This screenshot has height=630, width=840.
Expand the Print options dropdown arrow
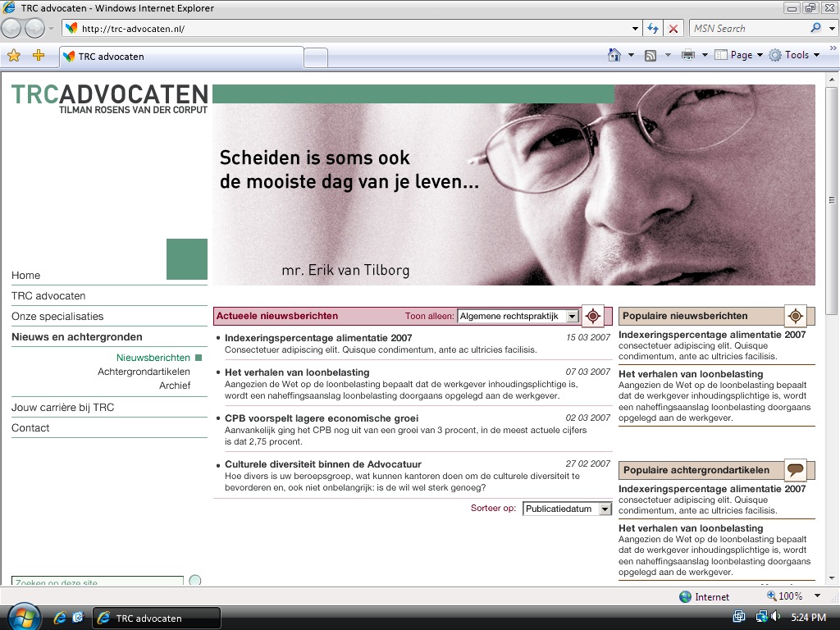[705, 55]
